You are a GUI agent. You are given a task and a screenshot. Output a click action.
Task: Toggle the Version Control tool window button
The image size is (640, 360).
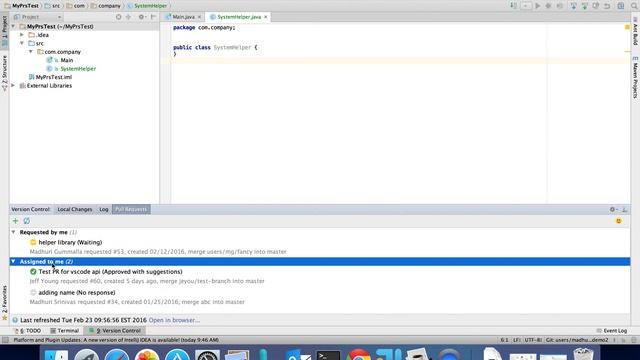(x=115, y=331)
